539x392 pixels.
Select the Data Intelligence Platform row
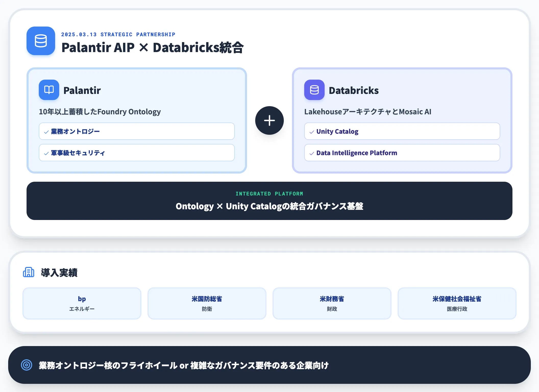tap(402, 153)
